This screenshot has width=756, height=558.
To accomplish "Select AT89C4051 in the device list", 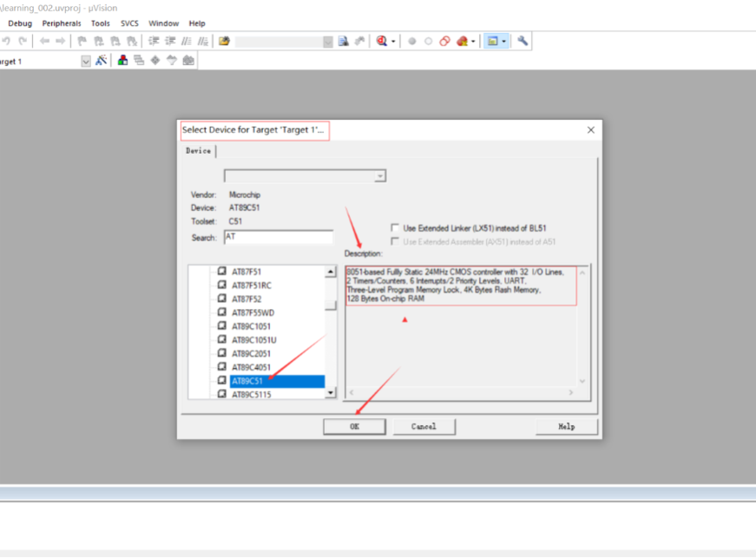I will [x=251, y=367].
